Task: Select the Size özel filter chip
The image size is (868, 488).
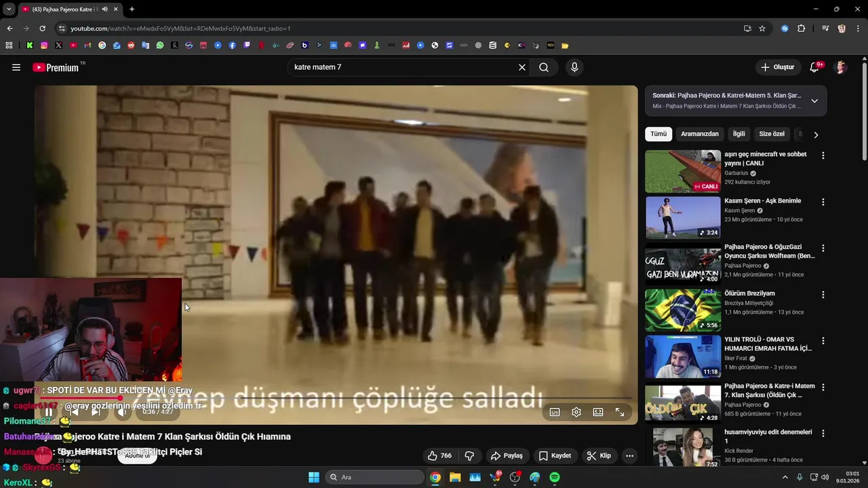Action: [772, 134]
